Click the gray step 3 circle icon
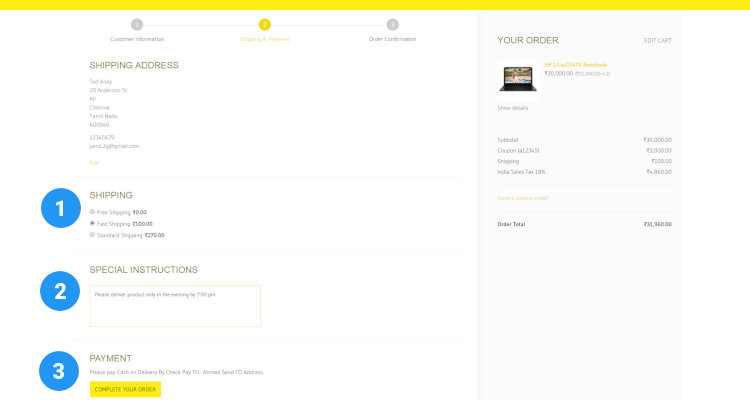 392,24
